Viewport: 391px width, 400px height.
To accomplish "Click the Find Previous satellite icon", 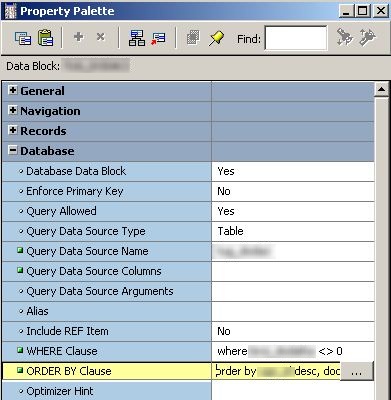I will point(367,37).
